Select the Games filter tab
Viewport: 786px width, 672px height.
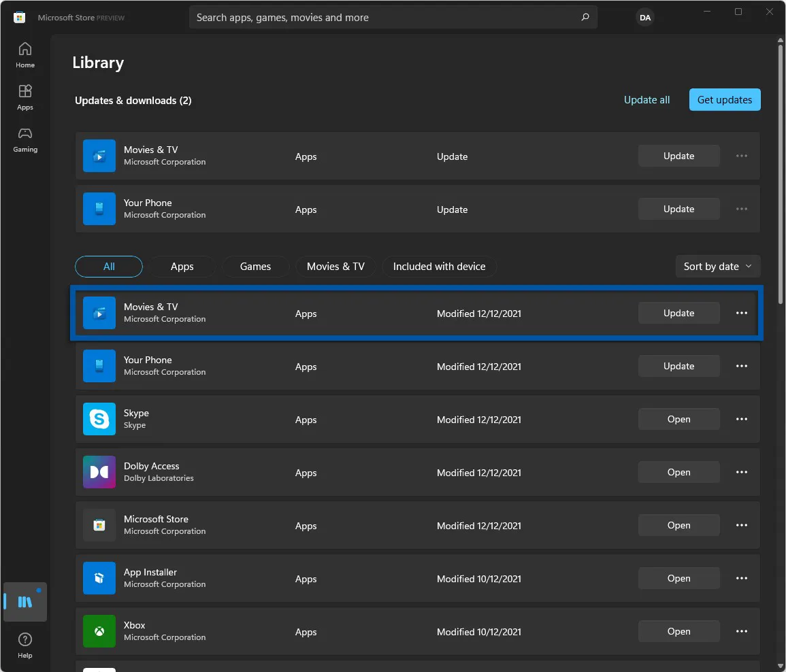(255, 267)
